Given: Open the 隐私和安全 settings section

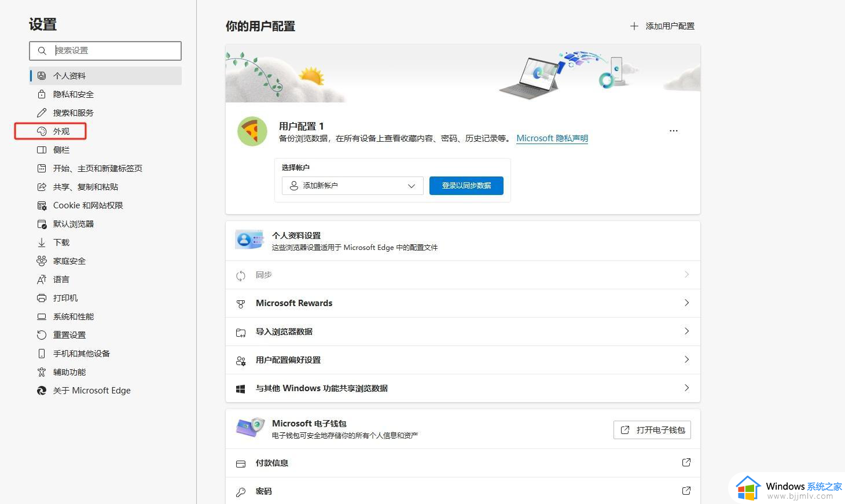Looking at the screenshot, I should (x=105, y=94).
